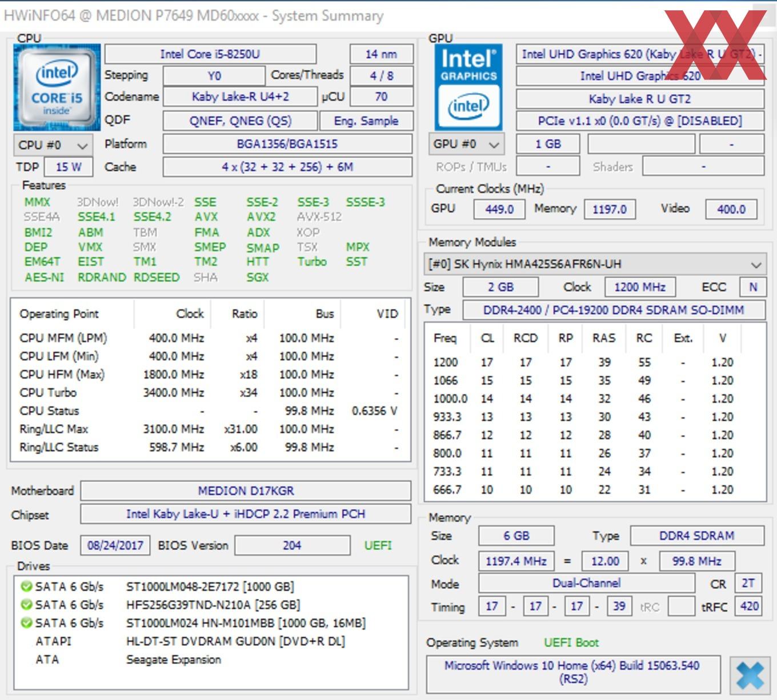Viewport: 777px width, 700px height.
Task: Select the CPU HFM (Max) row
Action: tap(209, 375)
